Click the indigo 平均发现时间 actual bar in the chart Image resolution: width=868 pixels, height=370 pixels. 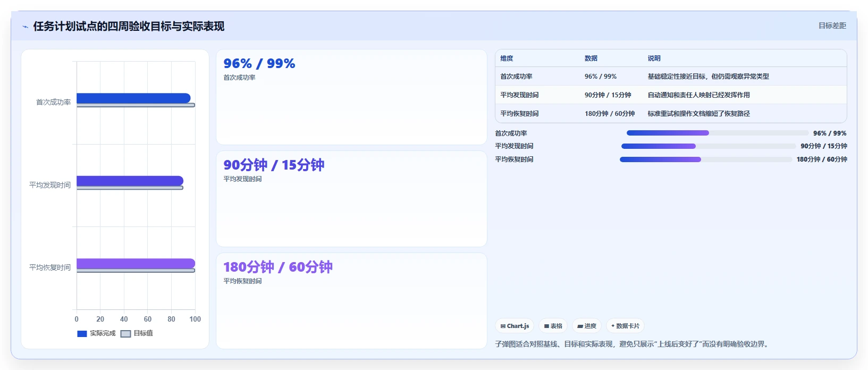pyautogui.click(x=130, y=181)
